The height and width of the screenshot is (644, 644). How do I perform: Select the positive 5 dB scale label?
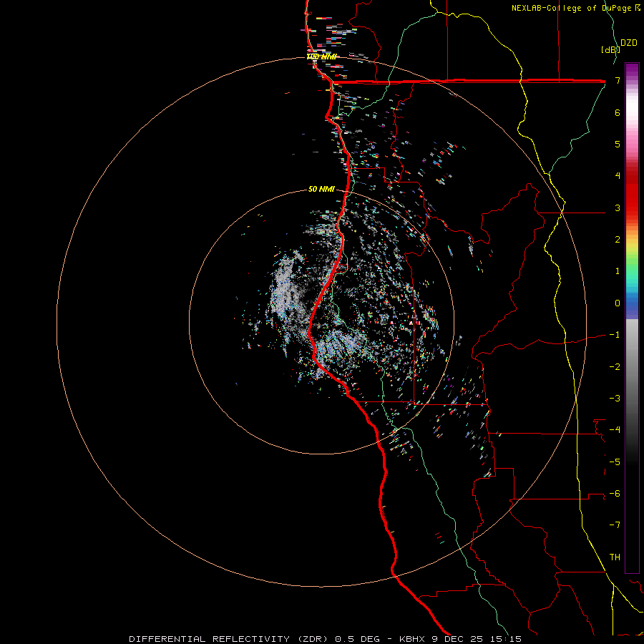click(618, 144)
